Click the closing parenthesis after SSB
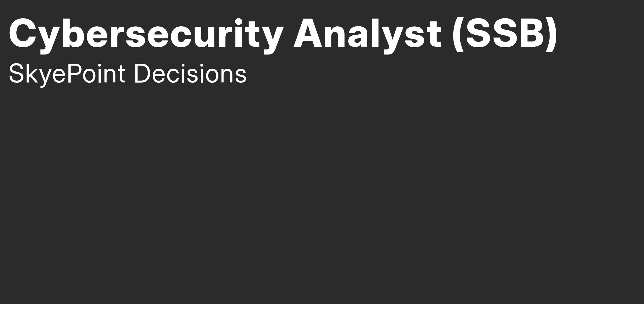Viewport: 644px width, 315px height. (552, 34)
